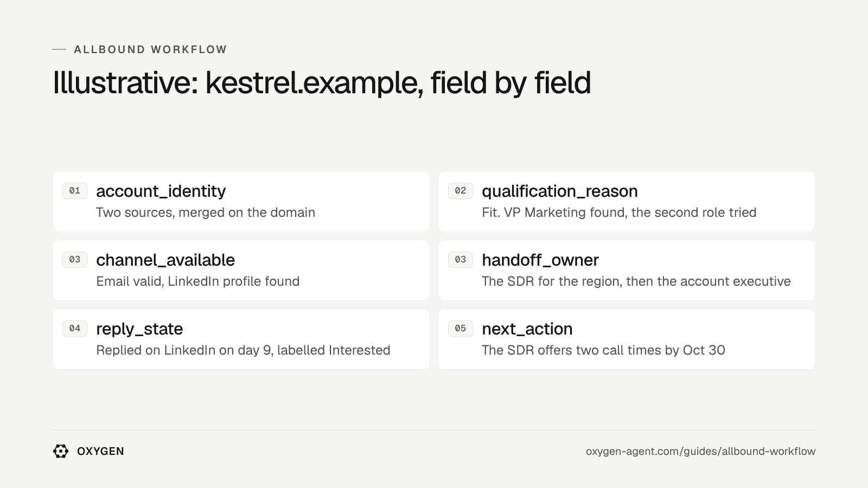Select the channel_available heading

click(165, 260)
